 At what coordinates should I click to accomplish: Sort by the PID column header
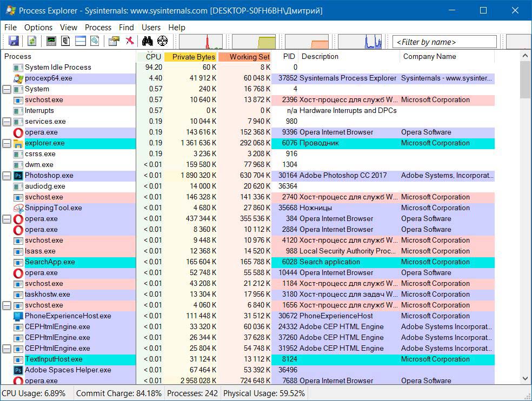(285, 57)
